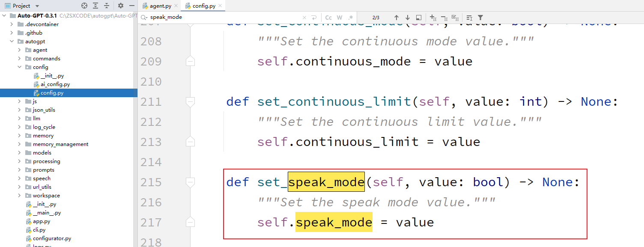Open the search filter funnel icon
Image resolution: width=644 pixels, height=247 pixels.
(480, 18)
